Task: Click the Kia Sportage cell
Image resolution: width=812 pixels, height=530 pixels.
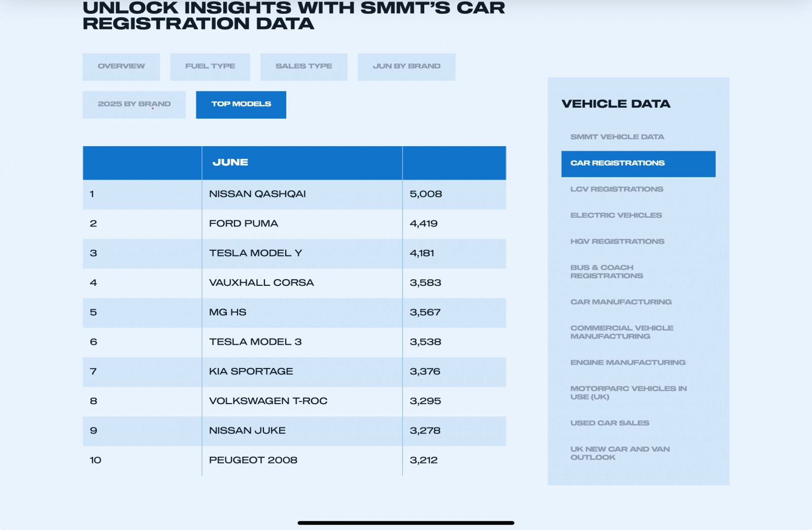Action: pos(302,372)
